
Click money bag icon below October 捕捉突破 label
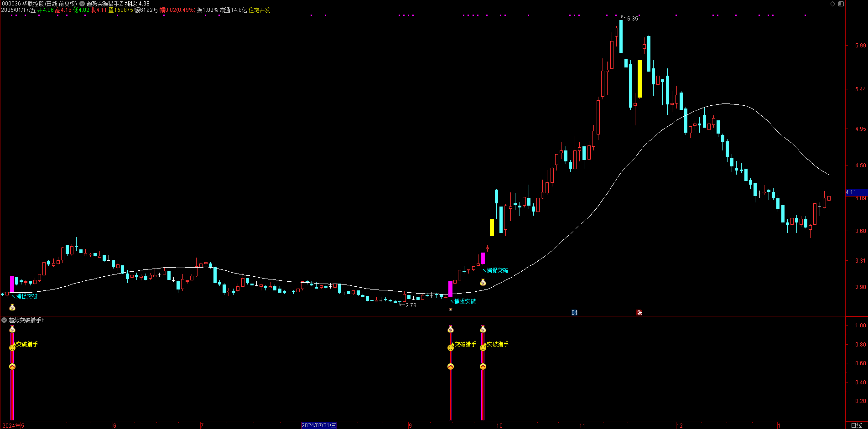click(483, 282)
